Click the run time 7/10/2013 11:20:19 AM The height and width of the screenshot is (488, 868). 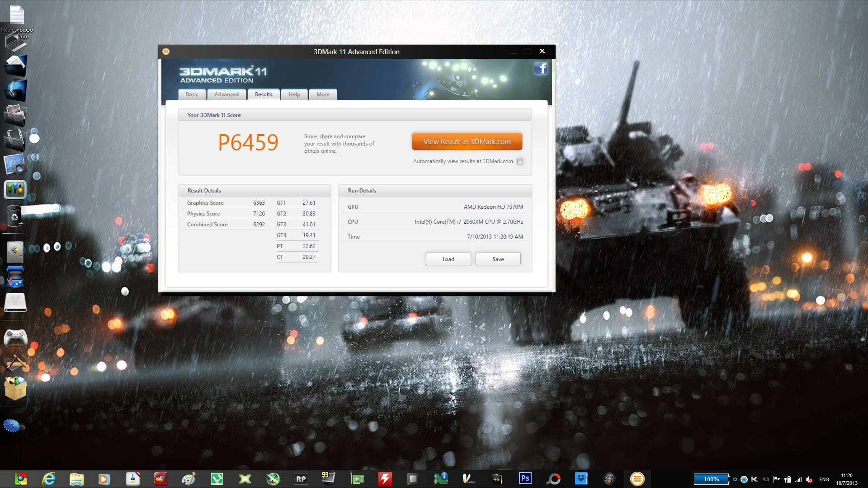tap(495, 237)
